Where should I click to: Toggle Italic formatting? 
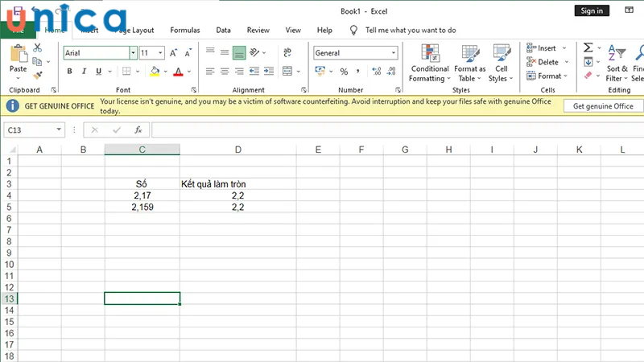[x=84, y=72]
